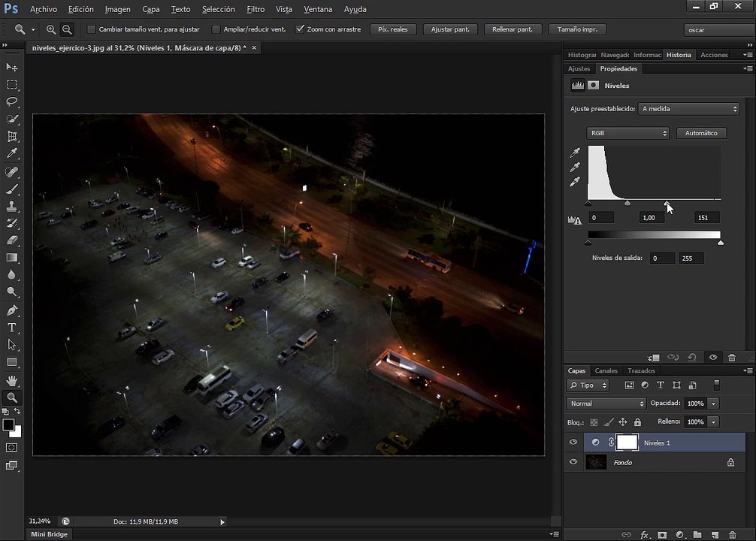Select the Pen tool
The width and height of the screenshot is (756, 541).
pos(11,310)
